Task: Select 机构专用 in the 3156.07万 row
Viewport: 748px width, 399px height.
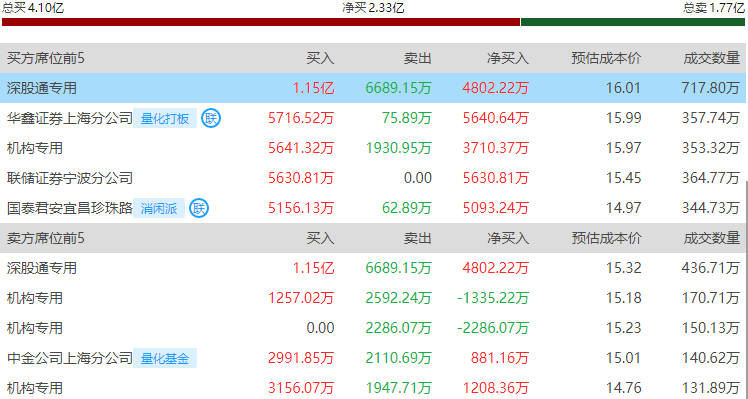Action: pos(35,388)
